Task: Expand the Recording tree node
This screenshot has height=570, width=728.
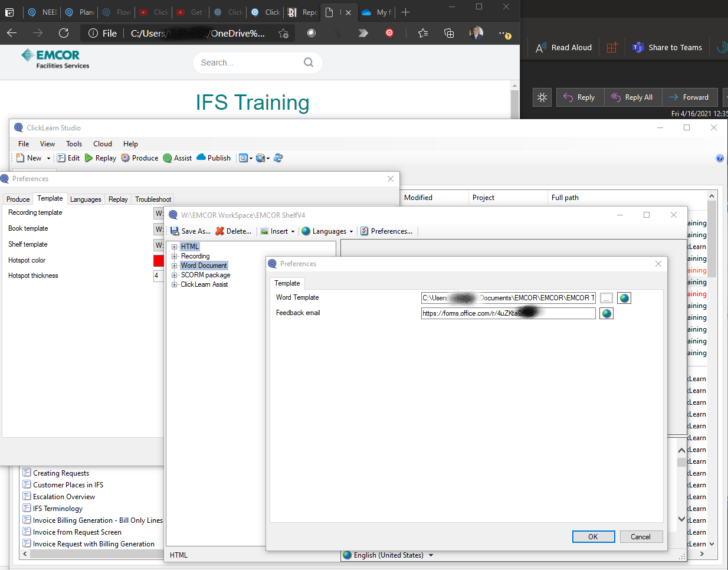Action: [x=175, y=256]
